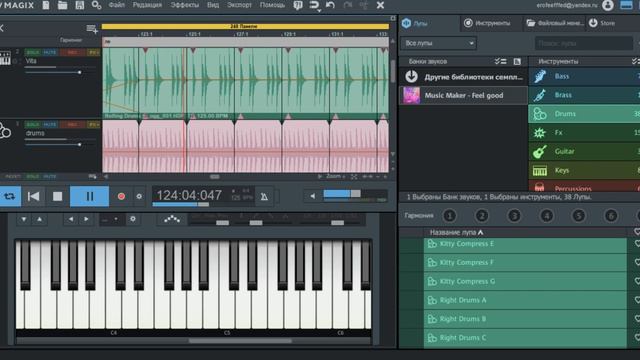The height and width of the screenshot is (360, 640).
Task: Toggle SOLO on the drums track
Action: click(x=33, y=124)
